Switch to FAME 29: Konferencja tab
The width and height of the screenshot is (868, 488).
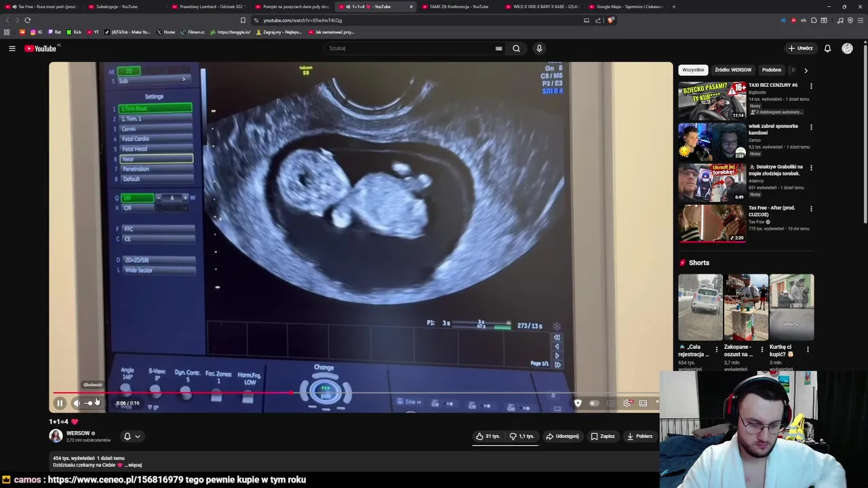[x=458, y=7]
